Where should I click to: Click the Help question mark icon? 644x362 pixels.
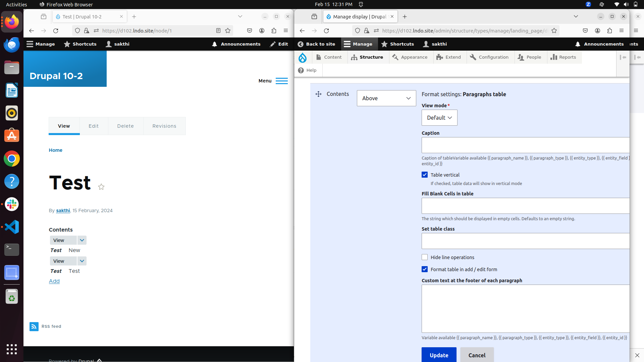coord(301,70)
